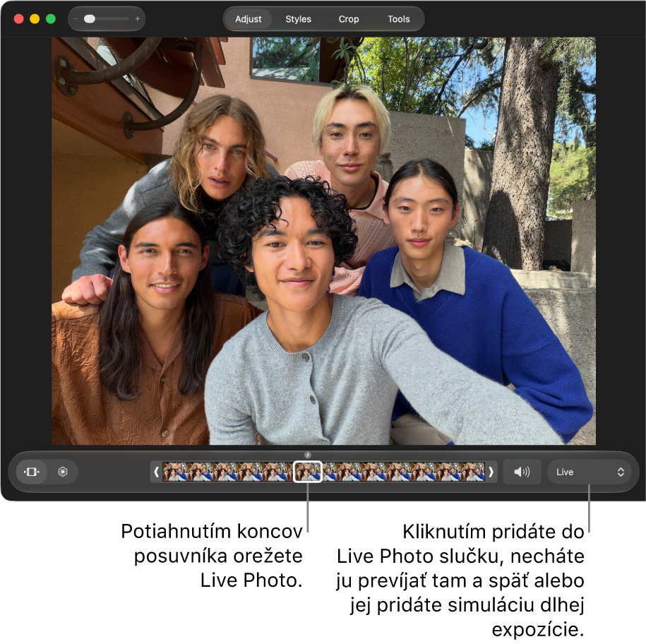Click the left trim handle of filmstrip
This screenshot has width=646, height=644.
(x=156, y=472)
